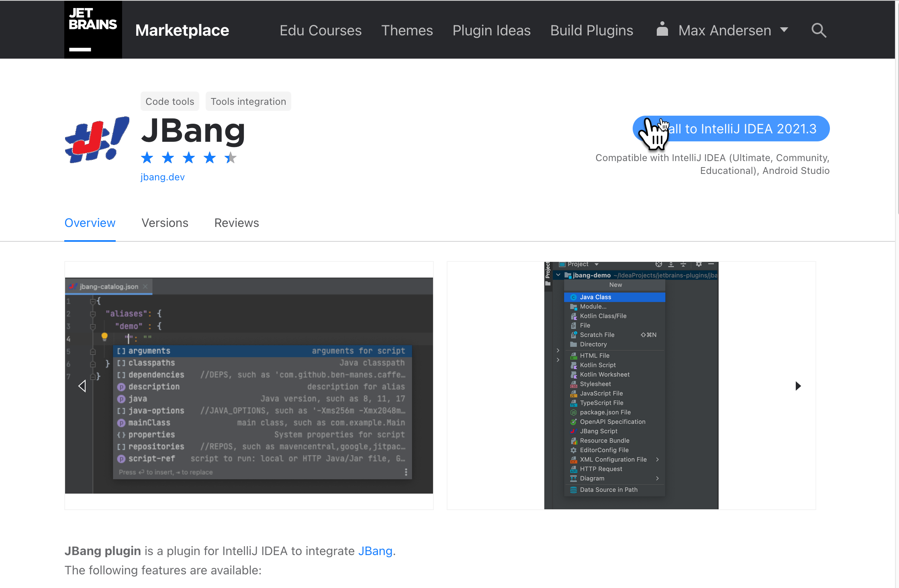Open Plugin Ideas page
Image resolution: width=899 pixels, height=588 pixels.
491,31
